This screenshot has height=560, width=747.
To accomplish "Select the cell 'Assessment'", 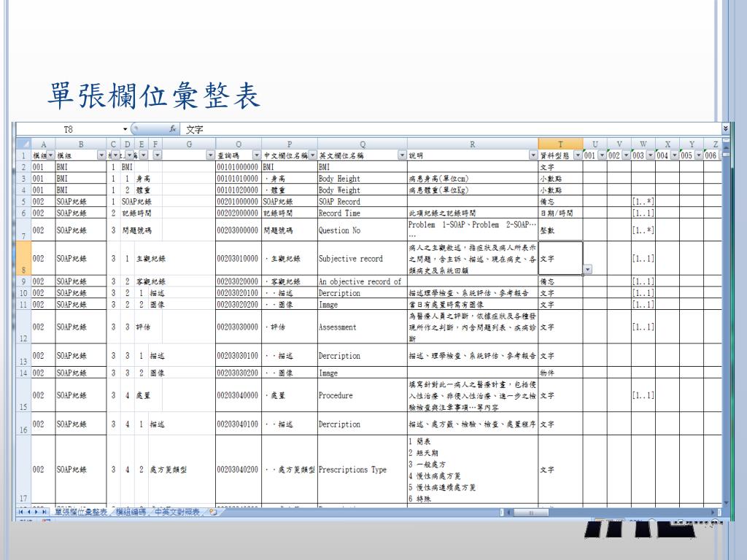I will point(363,327).
